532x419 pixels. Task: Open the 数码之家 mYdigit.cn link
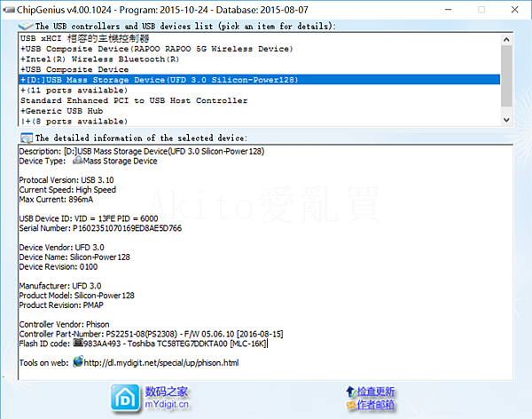tap(167, 398)
